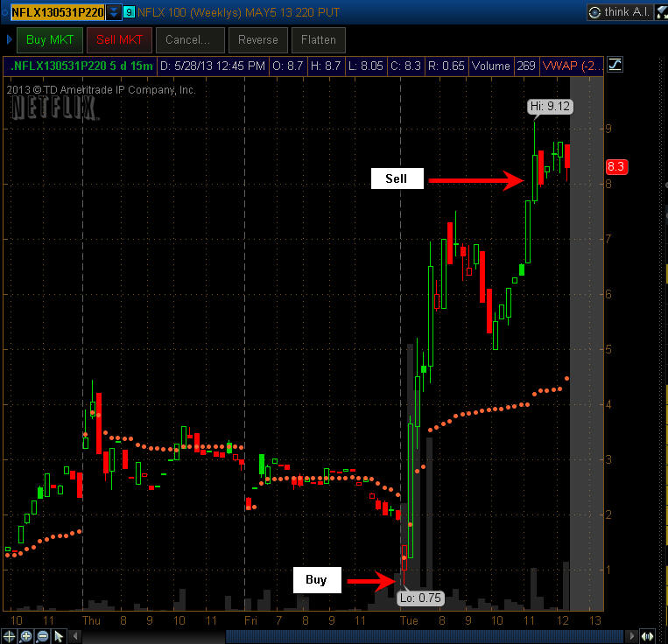
Task: Click the tool icon right of think A.I.
Action: (662, 12)
